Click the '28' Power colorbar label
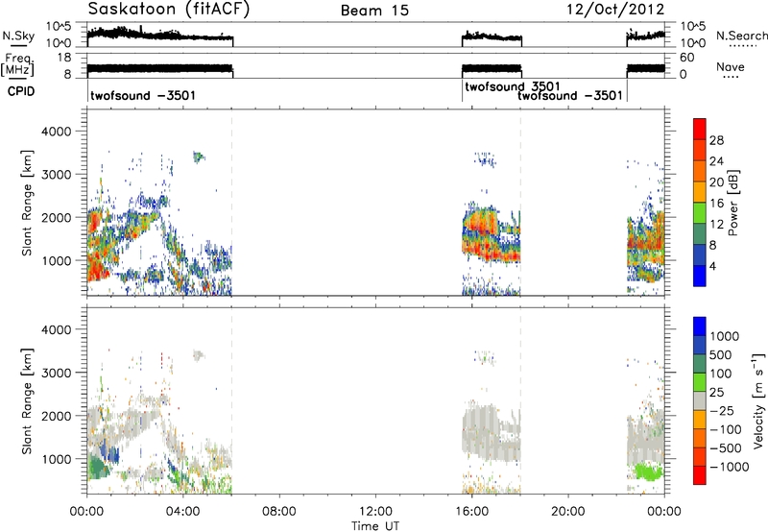This screenshot has height=532, width=768. click(716, 140)
